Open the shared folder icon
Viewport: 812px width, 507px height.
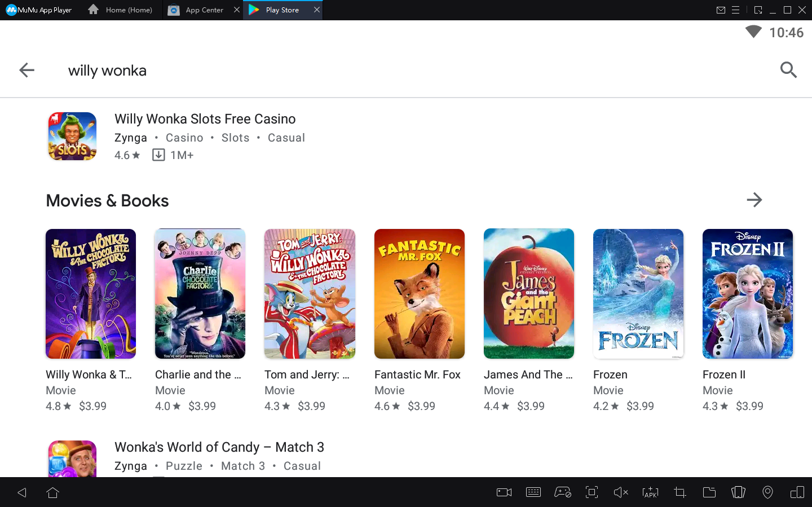point(709,493)
